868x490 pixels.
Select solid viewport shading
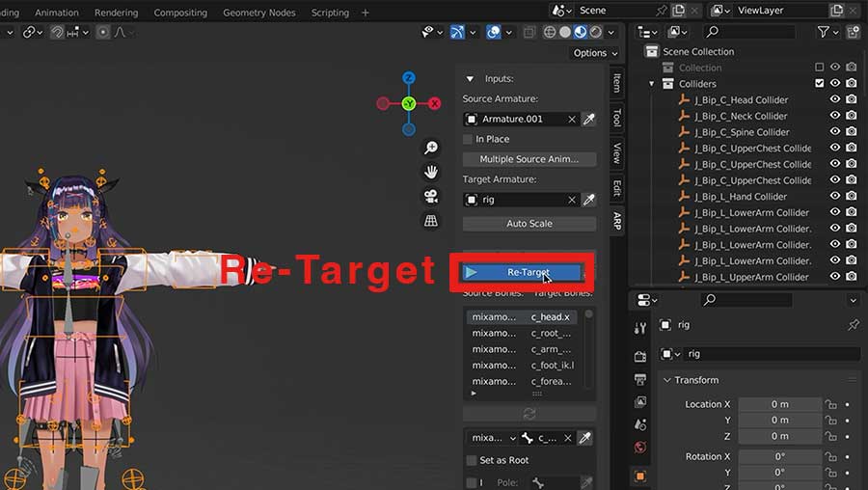click(x=564, y=32)
